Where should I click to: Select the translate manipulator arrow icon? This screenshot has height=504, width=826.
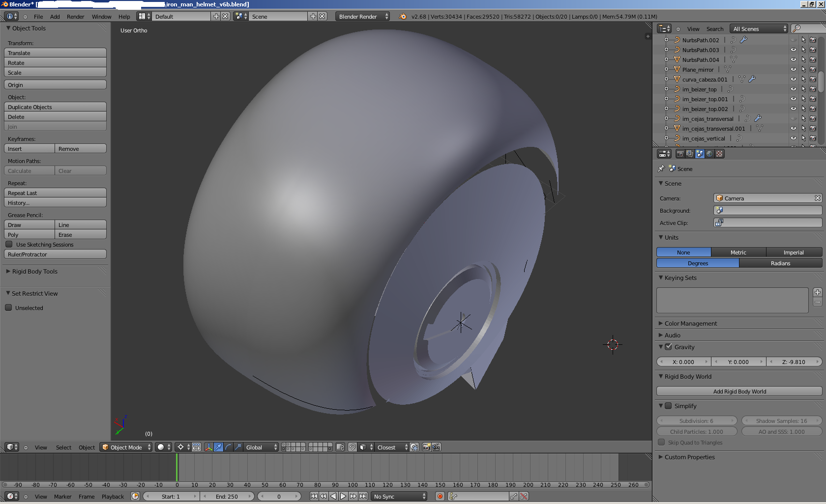(x=218, y=447)
